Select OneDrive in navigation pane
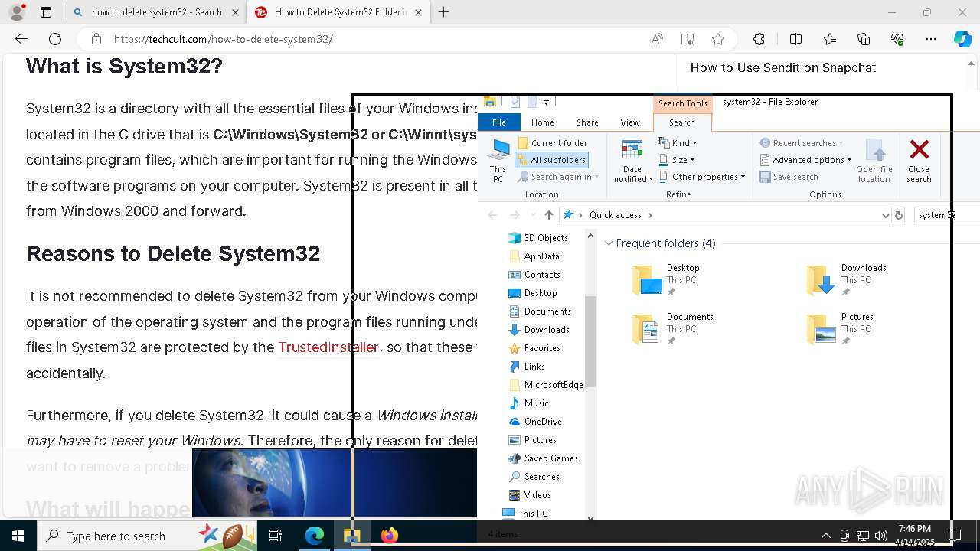This screenshot has width=980, height=551. pyautogui.click(x=535, y=422)
